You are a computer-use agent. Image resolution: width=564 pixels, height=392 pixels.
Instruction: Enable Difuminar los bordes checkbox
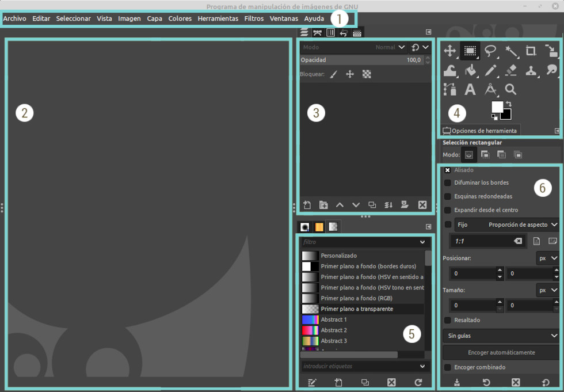448,182
